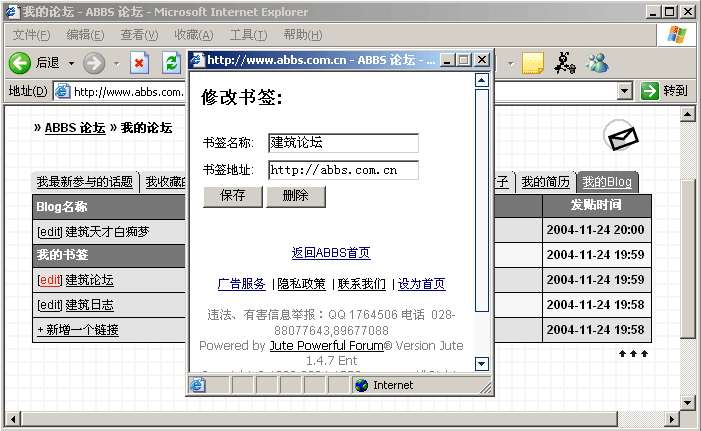The width and height of the screenshot is (701, 431).
Task: Click the popup scrollbar down arrow
Action: 481,363
